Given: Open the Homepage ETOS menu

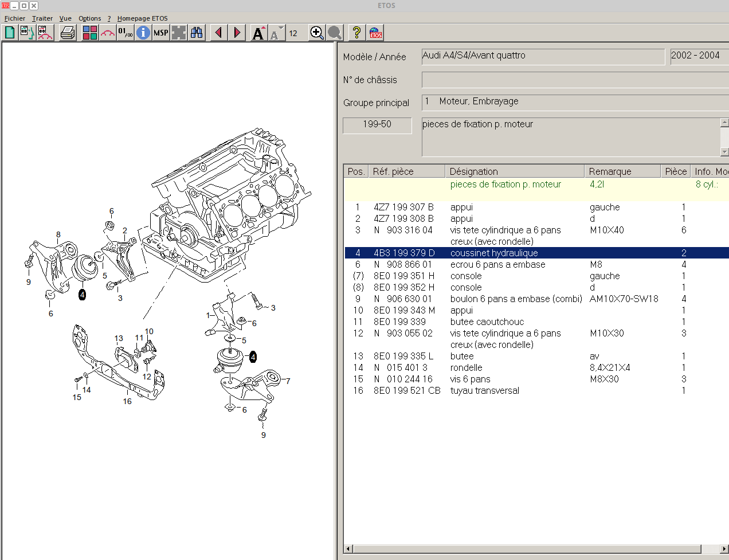Looking at the screenshot, I should tap(143, 18).
